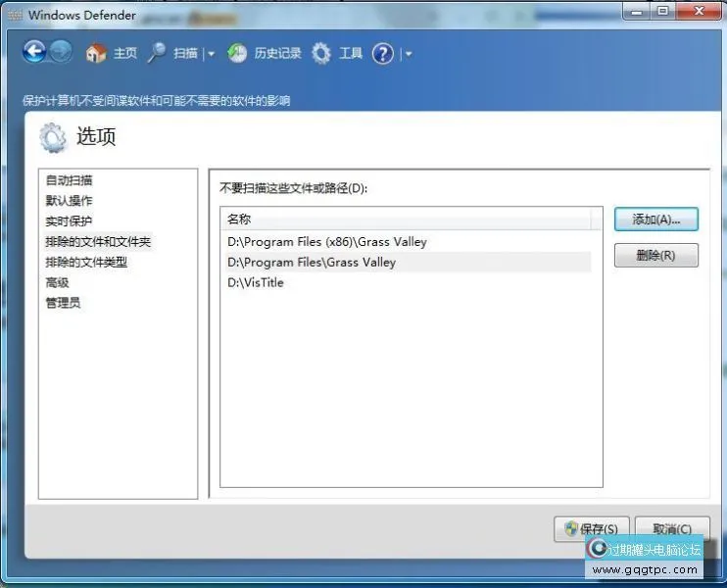This screenshot has width=727, height=588.
Task: Select the D:\VisTitle entry
Action: 409,282
